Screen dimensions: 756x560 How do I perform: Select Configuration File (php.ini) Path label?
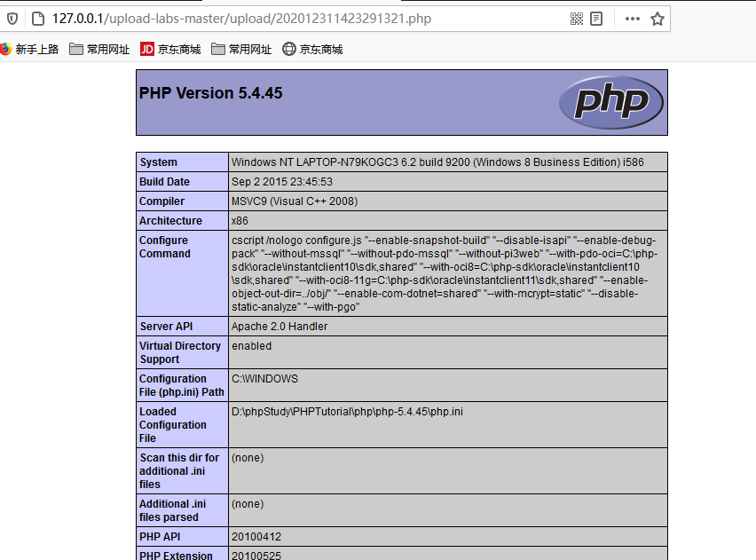(182, 385)
